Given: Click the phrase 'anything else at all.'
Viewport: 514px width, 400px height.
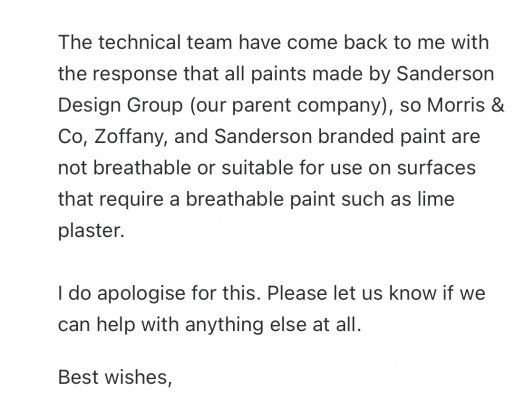Looking at the screenshot, I should coord(273,325).
